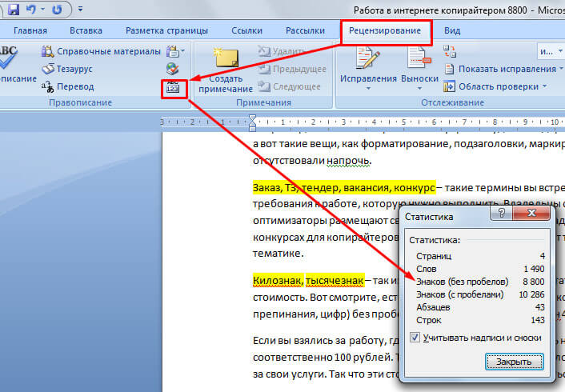Open Справочные материалы research tool
Viewport: 565px width, 392px height.
(101, 52)
